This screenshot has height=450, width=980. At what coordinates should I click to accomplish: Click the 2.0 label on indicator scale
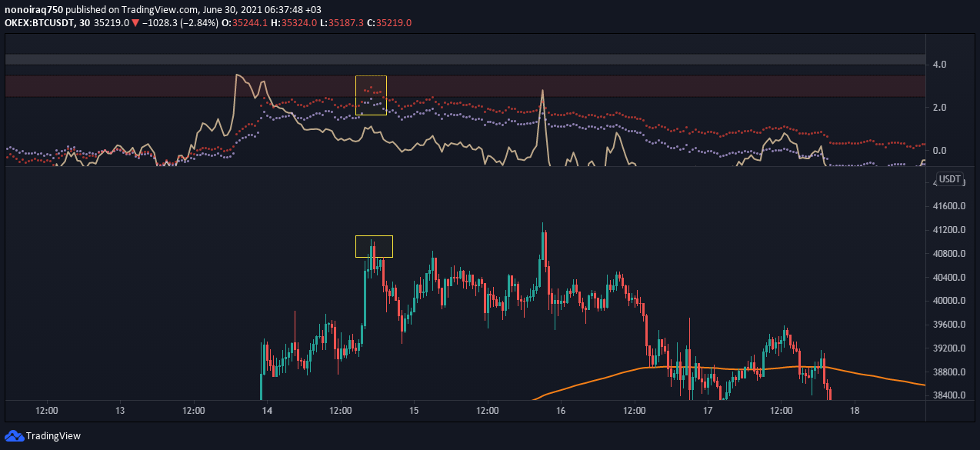pos(939,107)
